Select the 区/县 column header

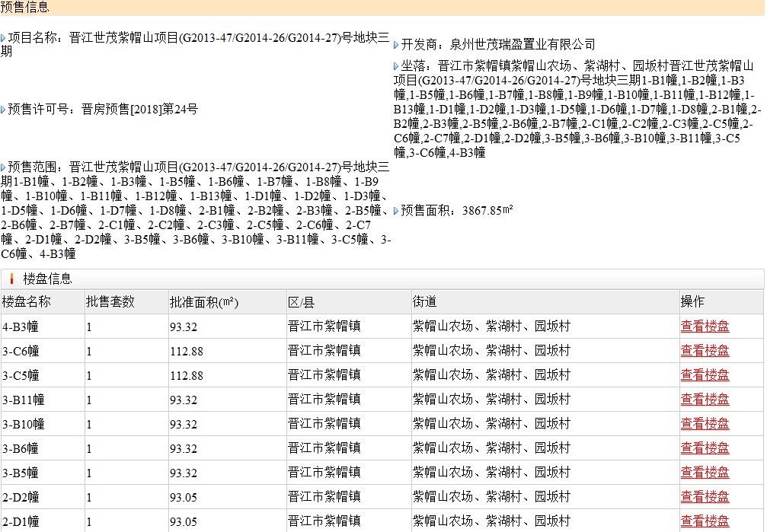click(303, 302)
